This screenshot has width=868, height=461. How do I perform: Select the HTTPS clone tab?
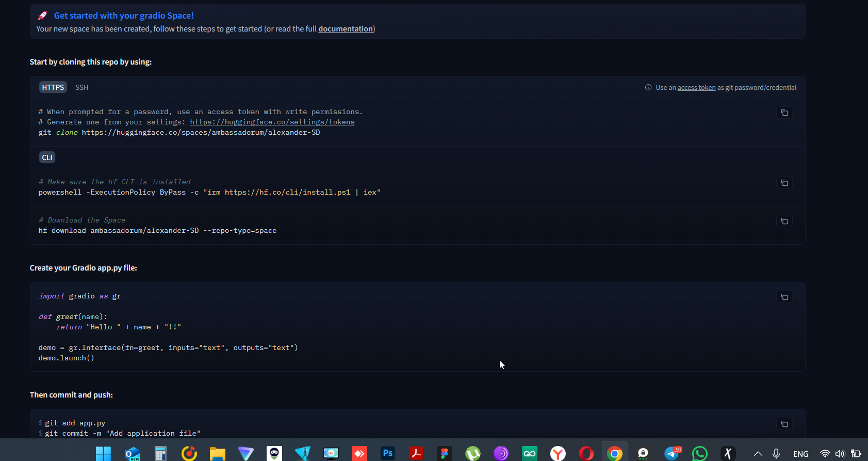[x=53, y=87]
